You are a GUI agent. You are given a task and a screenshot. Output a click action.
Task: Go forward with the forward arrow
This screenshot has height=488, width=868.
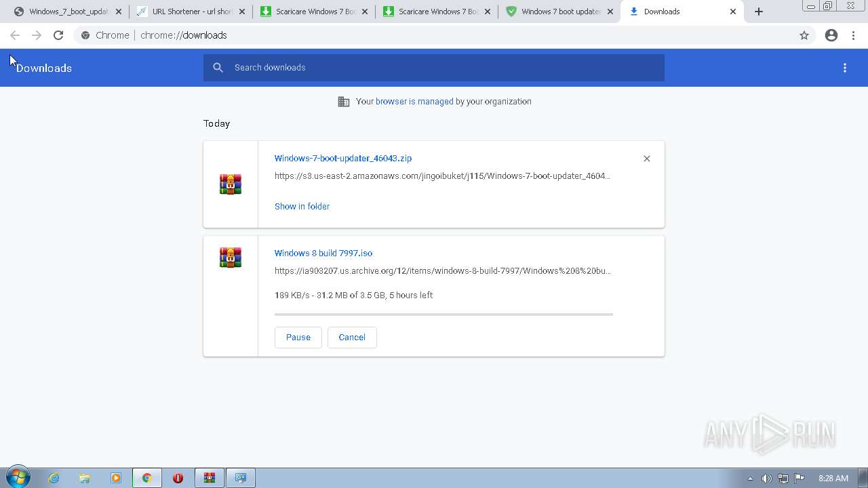37,35
